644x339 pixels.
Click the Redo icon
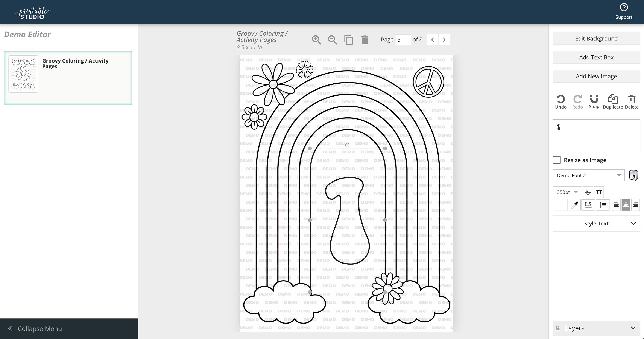click(x=577, y=102)
